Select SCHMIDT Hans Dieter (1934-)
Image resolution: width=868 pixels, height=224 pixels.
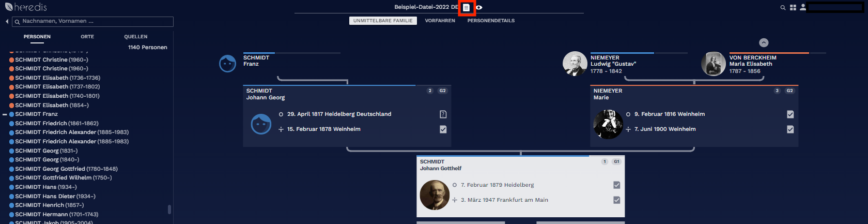(x=55, y=196)
